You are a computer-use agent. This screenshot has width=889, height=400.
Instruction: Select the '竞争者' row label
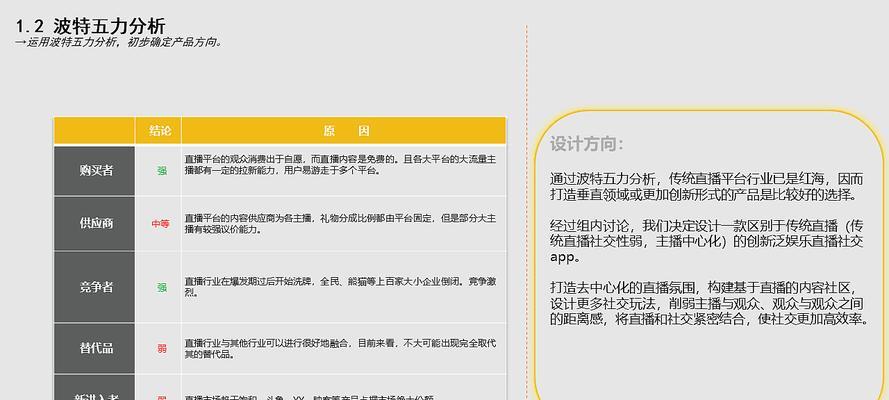(x=96, y=287)
